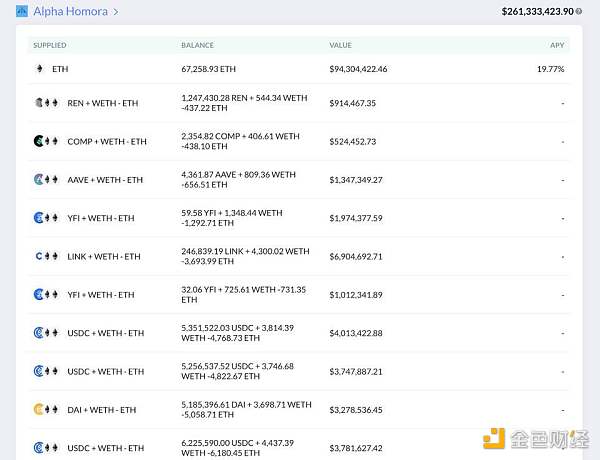Click the COMP token pair icon
The height and width of the screenshot is (460, 600).
tap(41, 141)
